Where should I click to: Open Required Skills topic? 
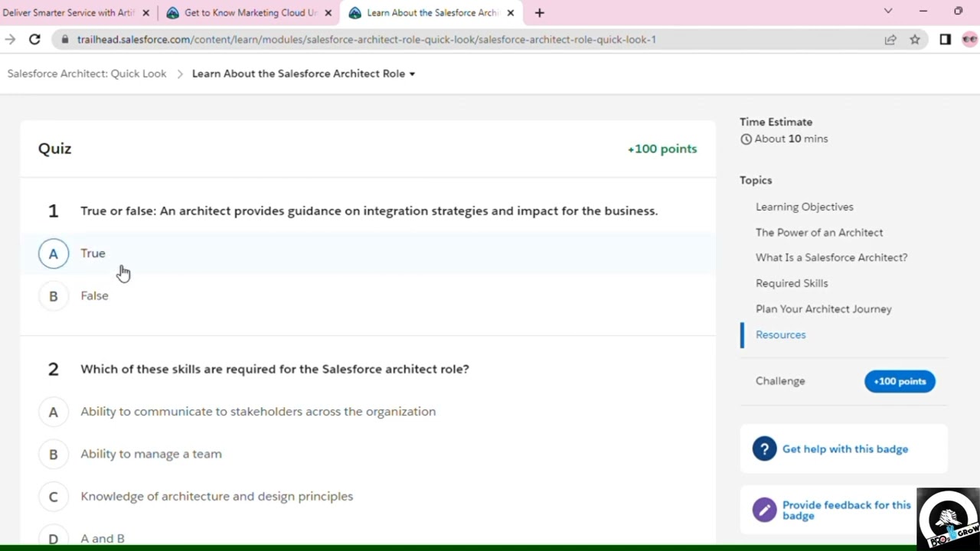pos(792,283)
